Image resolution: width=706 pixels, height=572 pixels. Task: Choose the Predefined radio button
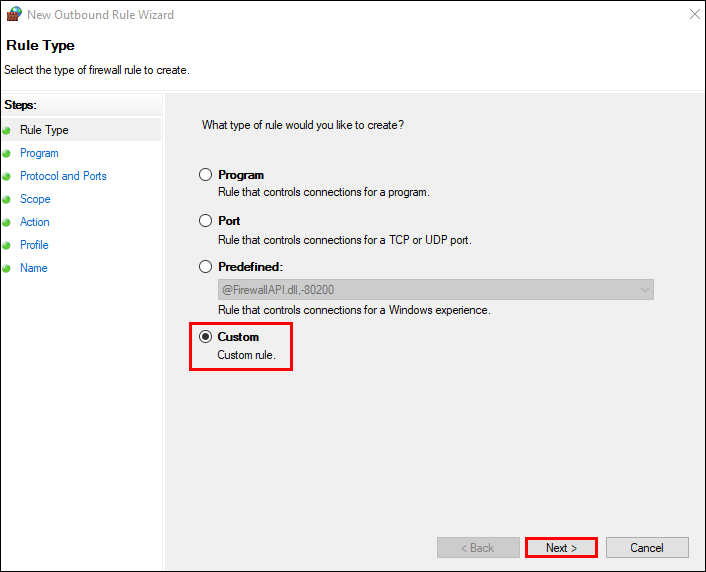[x=206, y=267]
